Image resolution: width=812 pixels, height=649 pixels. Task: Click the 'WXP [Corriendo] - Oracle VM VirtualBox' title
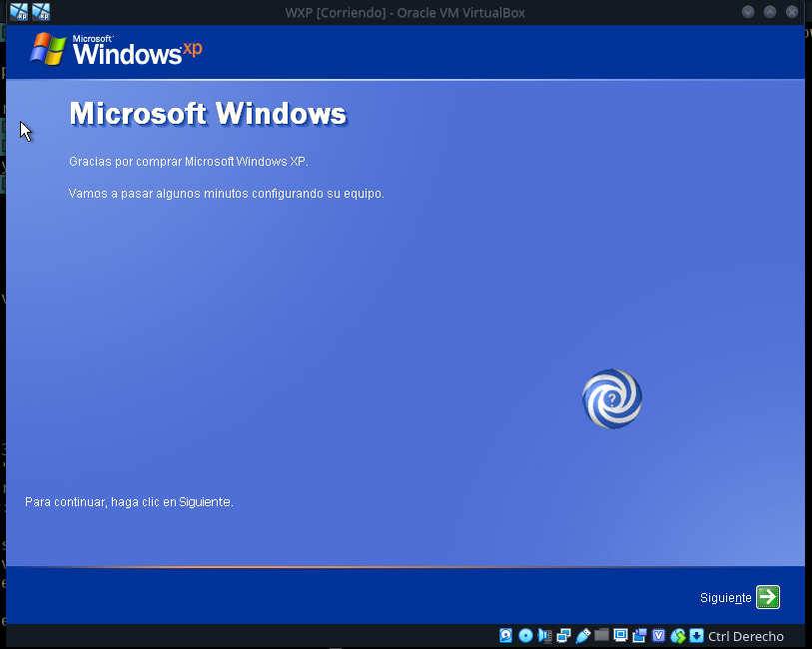point(405,12)
